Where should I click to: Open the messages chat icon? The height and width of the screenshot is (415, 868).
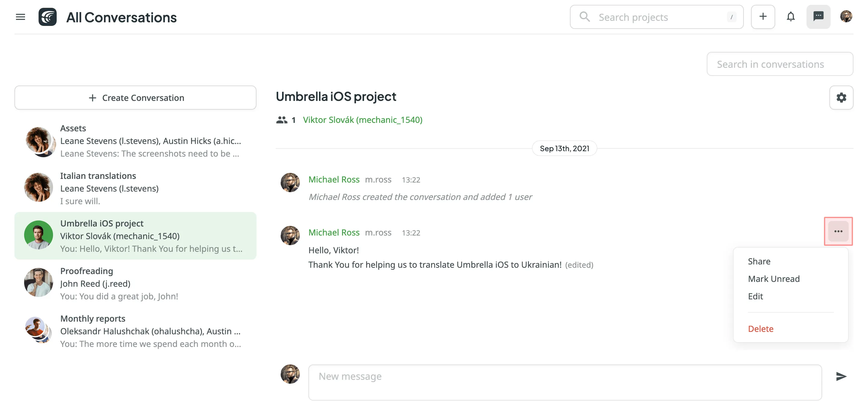tap(818, 17)
